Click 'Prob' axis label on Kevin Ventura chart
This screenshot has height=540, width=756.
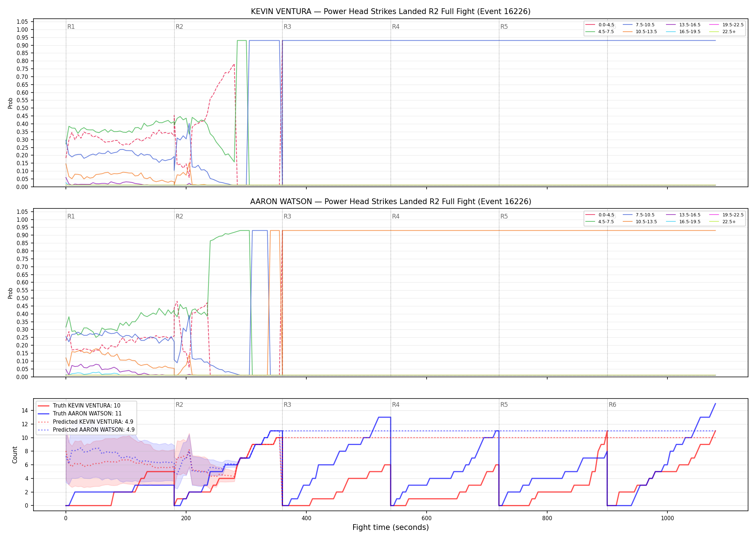click(10, 103)
